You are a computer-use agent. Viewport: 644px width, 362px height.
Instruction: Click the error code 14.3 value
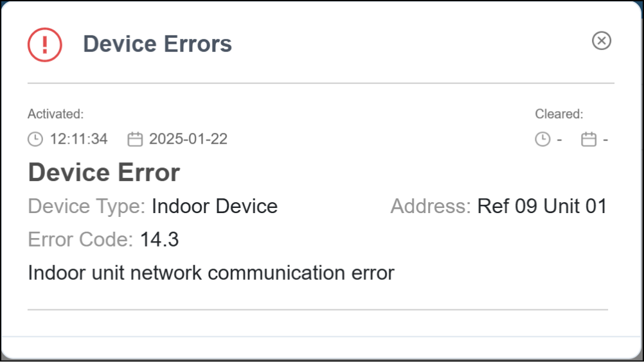[x=159, y=240]
